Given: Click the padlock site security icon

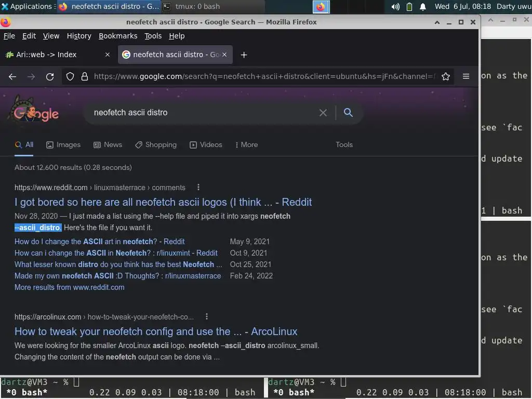Looking at the screenshot, I should point(85,77).
